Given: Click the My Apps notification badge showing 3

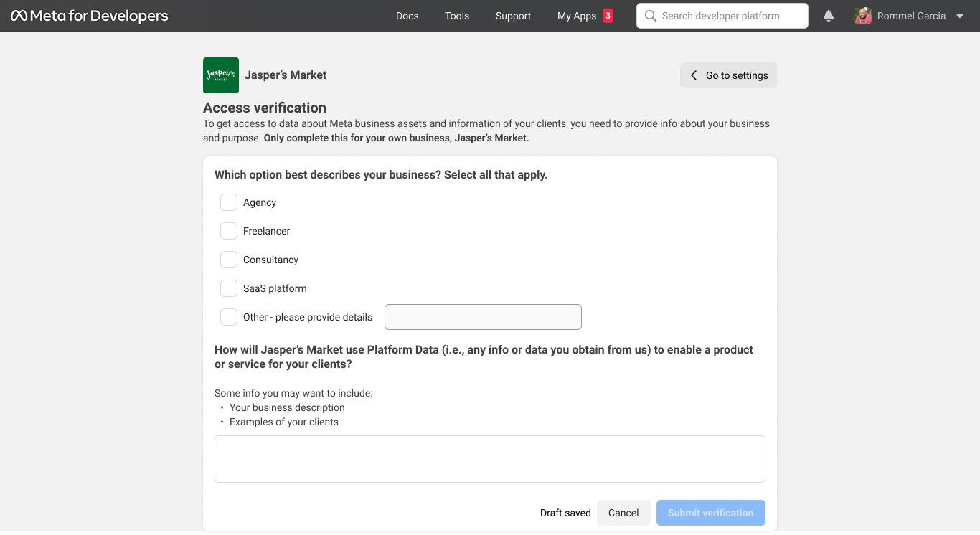Looking at the screenshot, I should click(x=608, y=16).
